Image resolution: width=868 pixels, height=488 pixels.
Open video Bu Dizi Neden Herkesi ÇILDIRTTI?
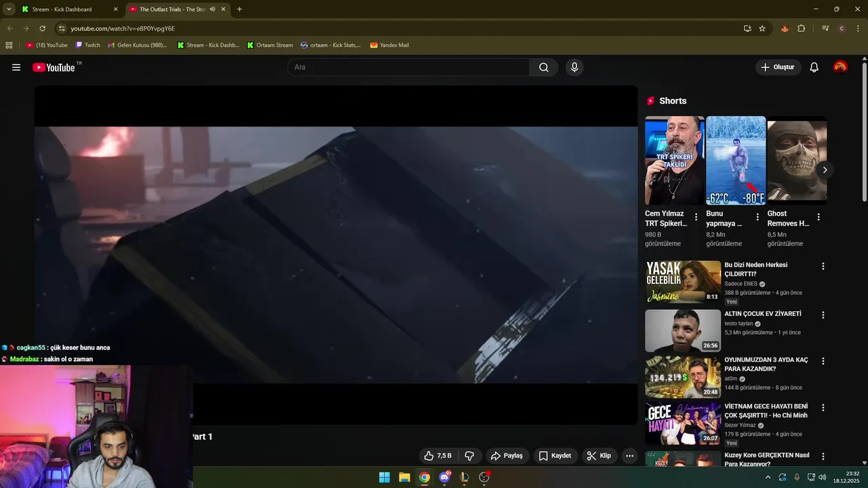[755, 269]
